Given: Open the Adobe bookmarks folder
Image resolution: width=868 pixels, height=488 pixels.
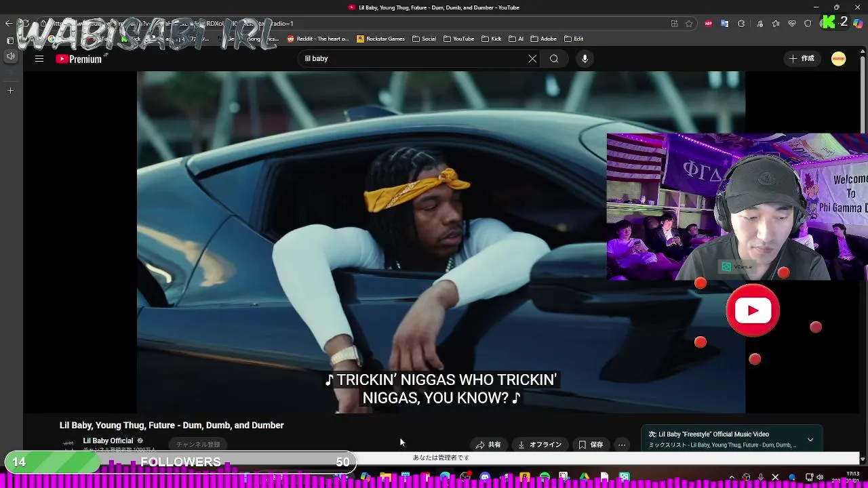Looking at the screenshot, I should (544, 39).
